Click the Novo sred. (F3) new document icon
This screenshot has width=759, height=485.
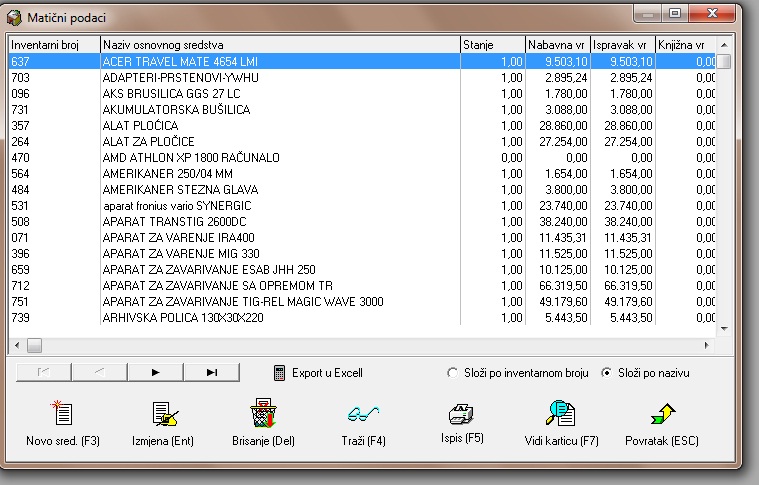coord(62,413)
